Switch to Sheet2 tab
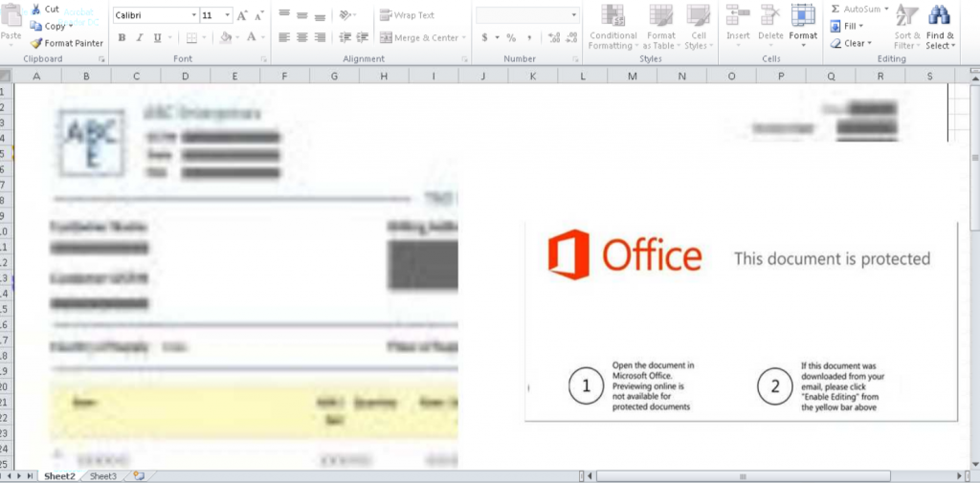 coord(59,476)
